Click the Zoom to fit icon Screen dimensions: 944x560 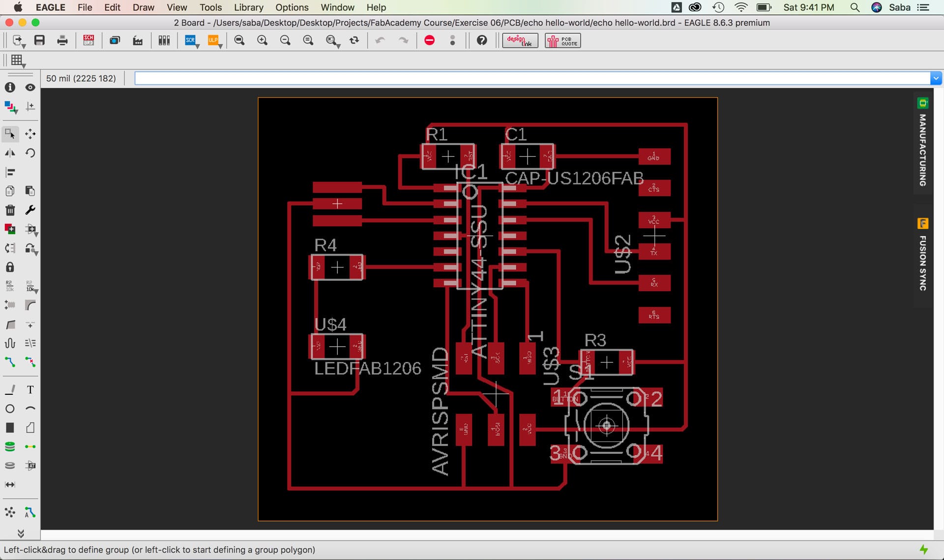tap(239, 40)
